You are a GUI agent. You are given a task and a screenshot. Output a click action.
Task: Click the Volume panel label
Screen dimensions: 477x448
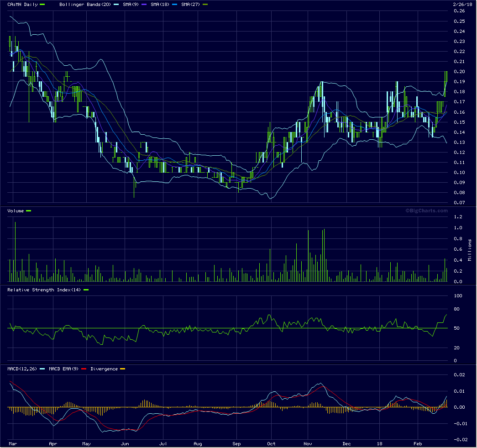tap(16, 211)
